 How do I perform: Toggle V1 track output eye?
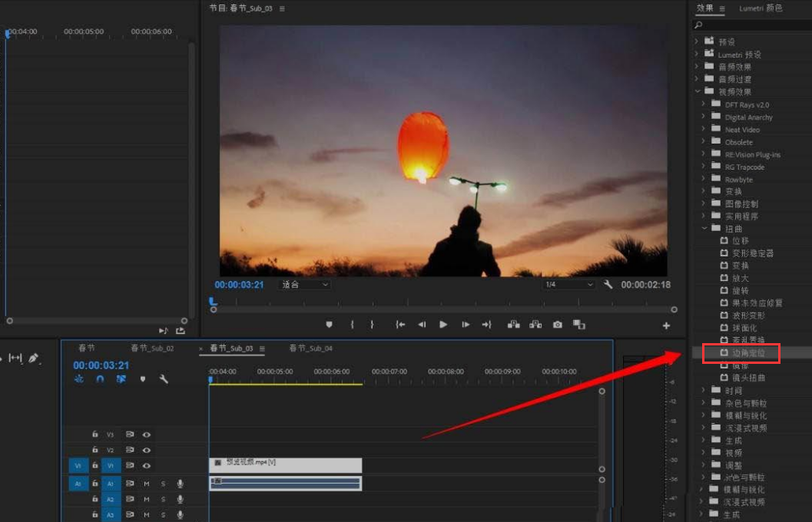click(146, 466)
